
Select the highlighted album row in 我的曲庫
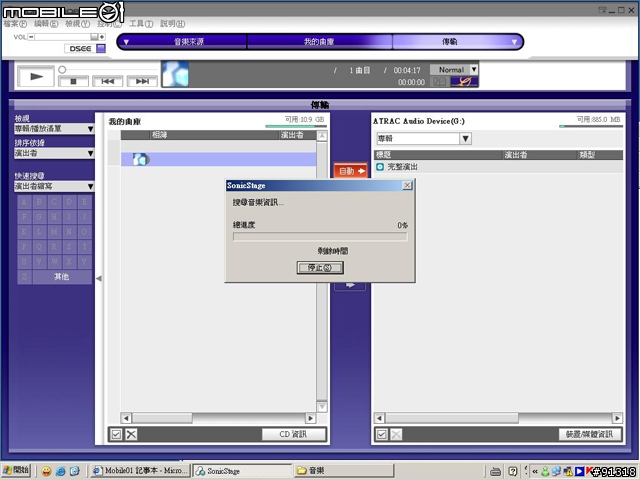pyautogui.click(x=218, y=159)
